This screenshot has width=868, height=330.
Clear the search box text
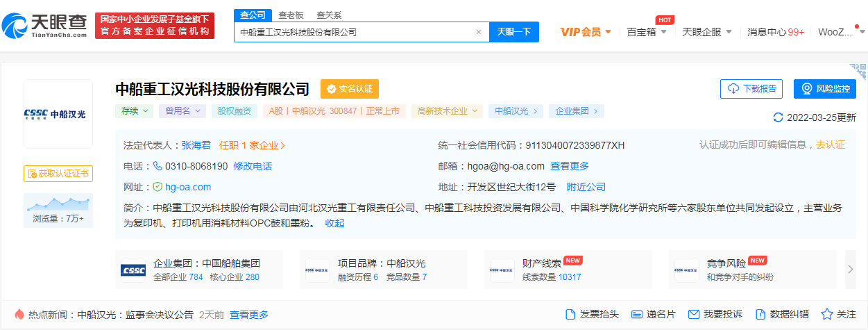(x=478, y=32)
